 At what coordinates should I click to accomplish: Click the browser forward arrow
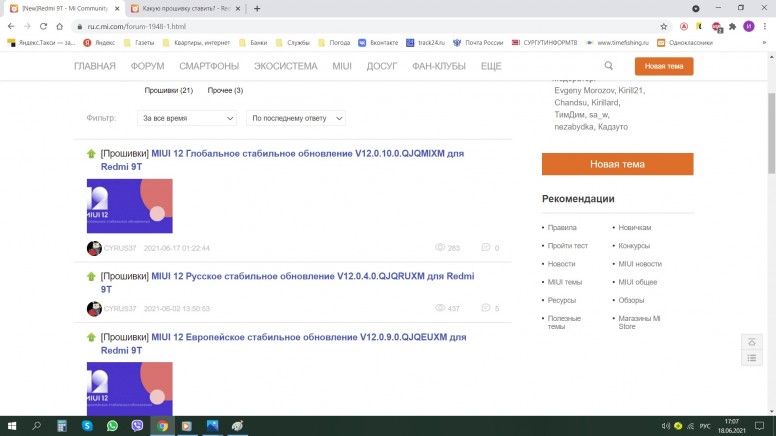click(27, 26)
